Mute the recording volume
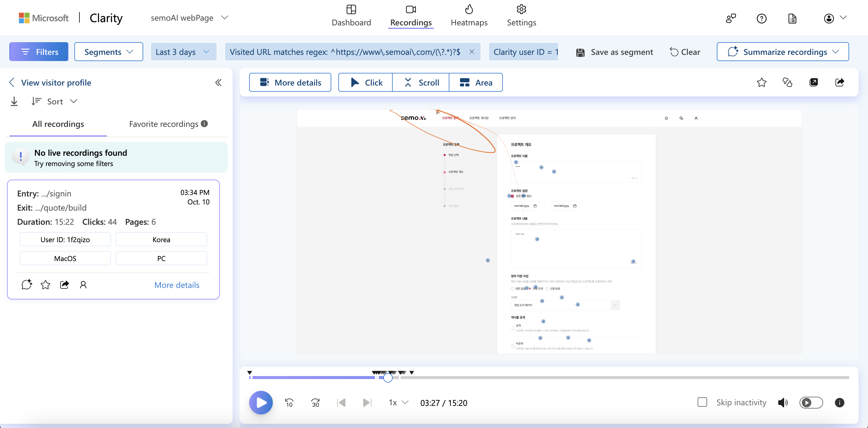 (782, 403)
